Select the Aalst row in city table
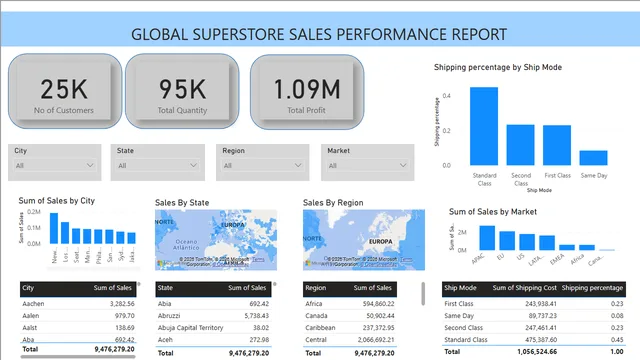The image size is (640, 360). point(78,327)
